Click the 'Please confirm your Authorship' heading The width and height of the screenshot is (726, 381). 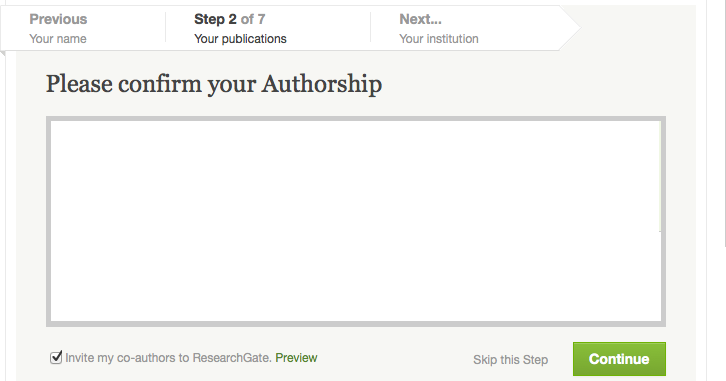214,84
